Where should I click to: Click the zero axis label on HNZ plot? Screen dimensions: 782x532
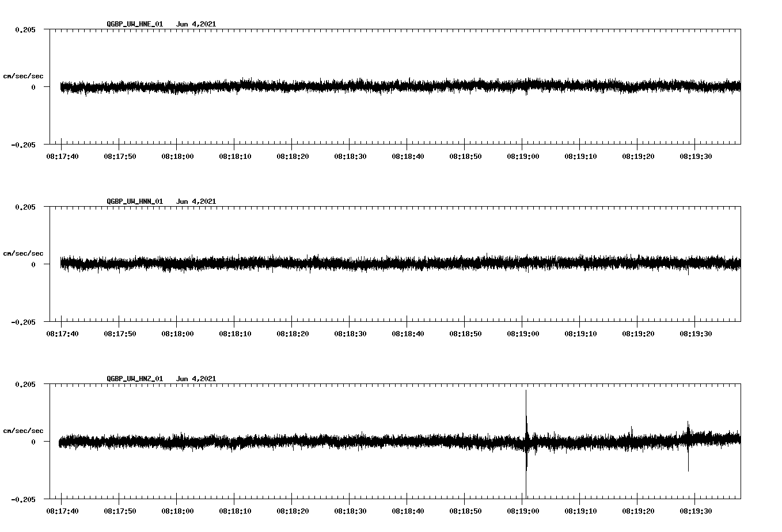pos(33,442)
